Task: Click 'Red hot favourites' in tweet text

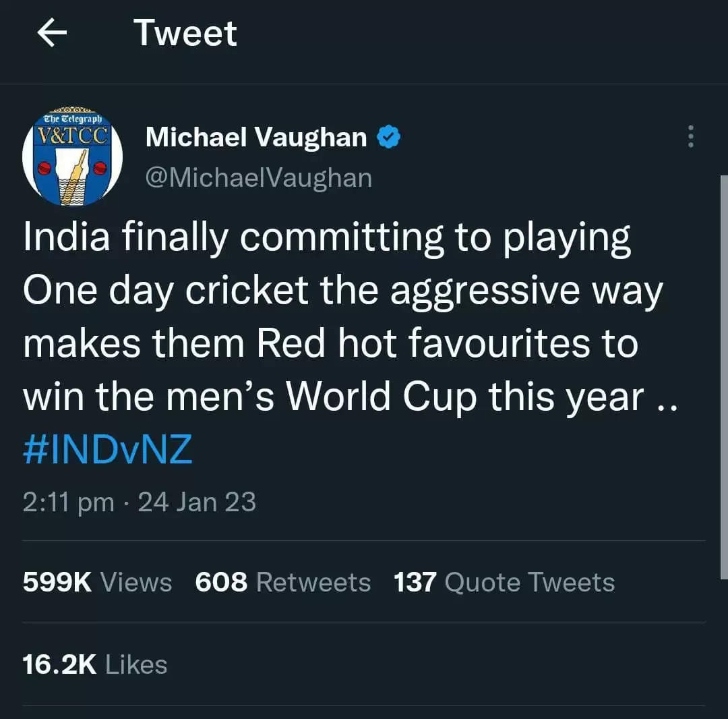Action: [423, 343]
